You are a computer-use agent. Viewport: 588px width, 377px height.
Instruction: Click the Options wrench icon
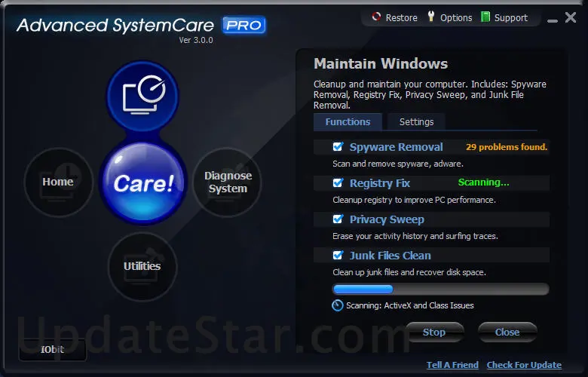pyautogui.click(x=431, y=16)
